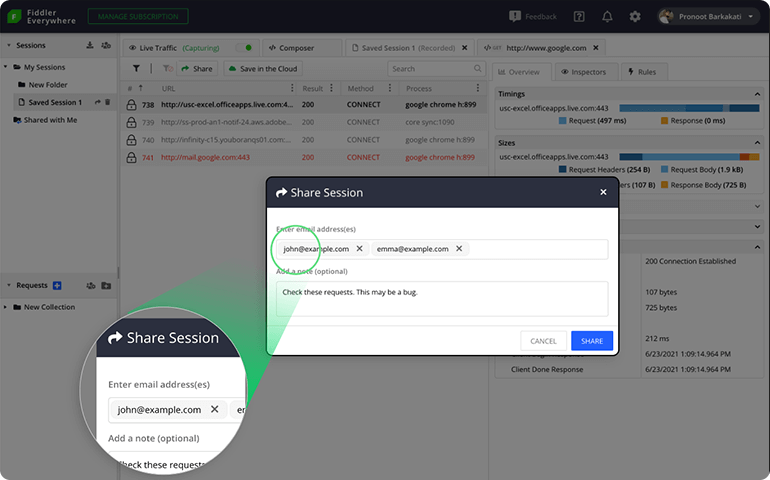Viewport: 770px width, 480px height.
Task: Open Saved Session 1 (Recorded) tab
Action: point(410,48)
